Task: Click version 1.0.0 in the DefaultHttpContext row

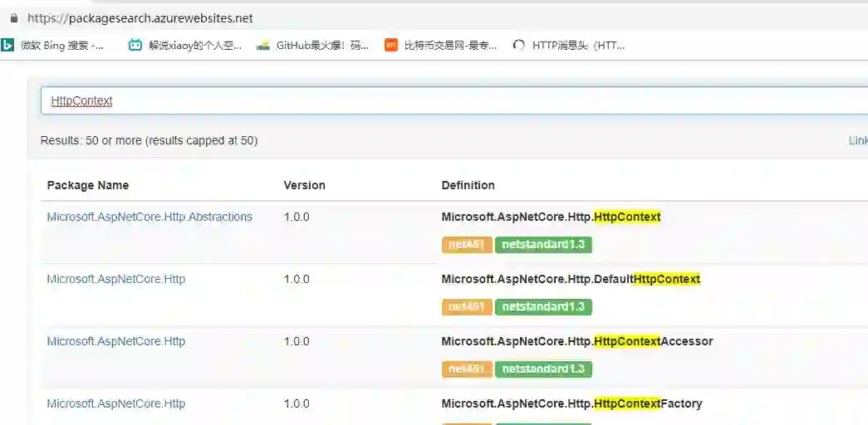Action: [x=297, y=280]
